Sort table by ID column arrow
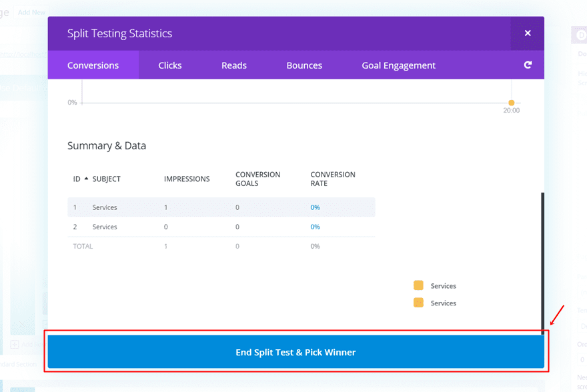The width and height of the screenshot is (587, 392). 86,179
